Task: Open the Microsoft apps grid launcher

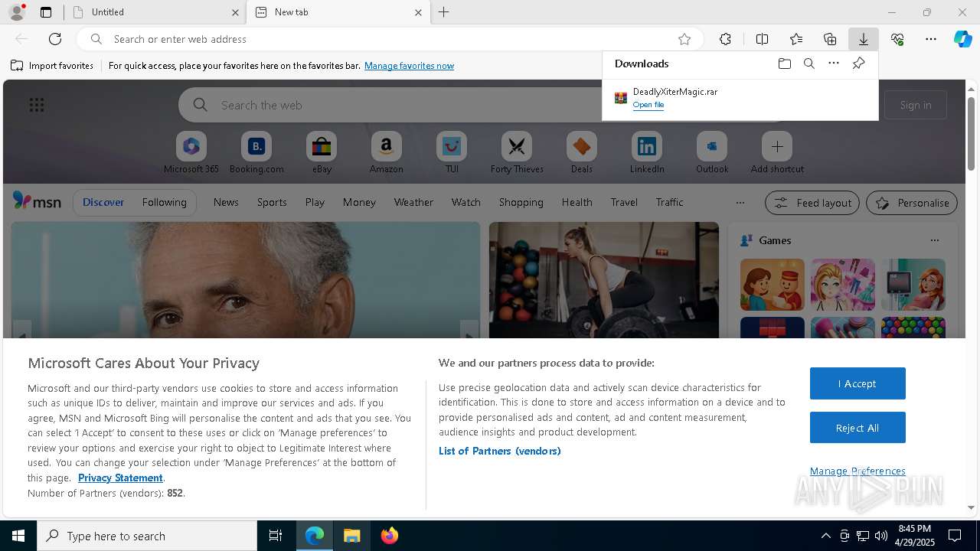Action: click(37, 105)
